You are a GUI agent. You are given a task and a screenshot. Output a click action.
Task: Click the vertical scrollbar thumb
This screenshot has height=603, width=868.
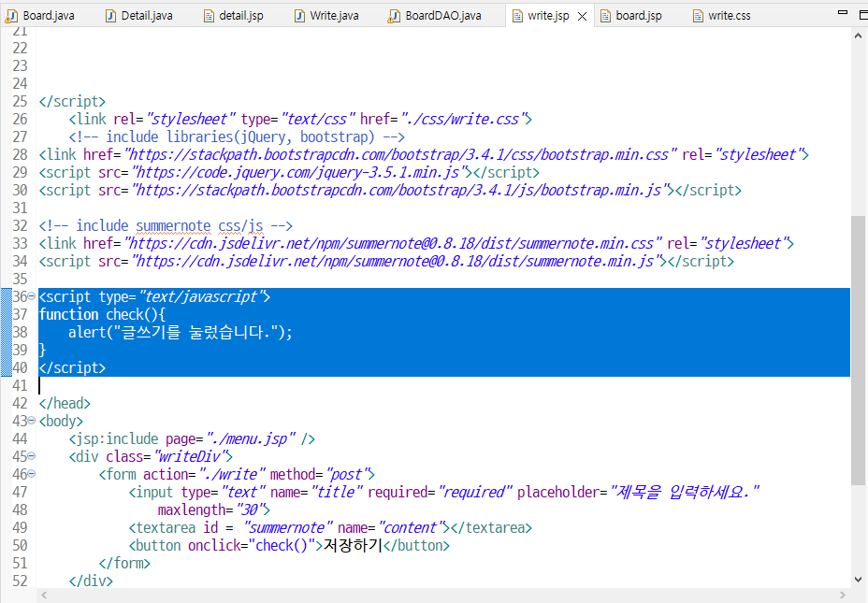[858, 351]
